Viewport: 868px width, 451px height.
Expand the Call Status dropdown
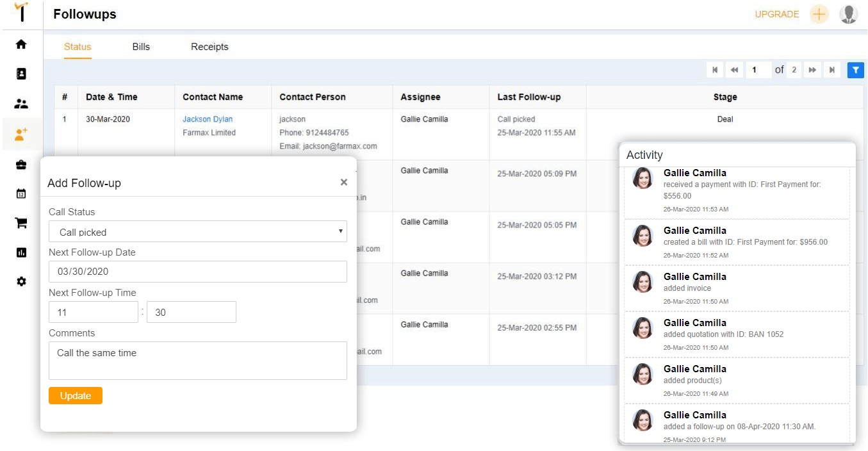tap(197, 232)
